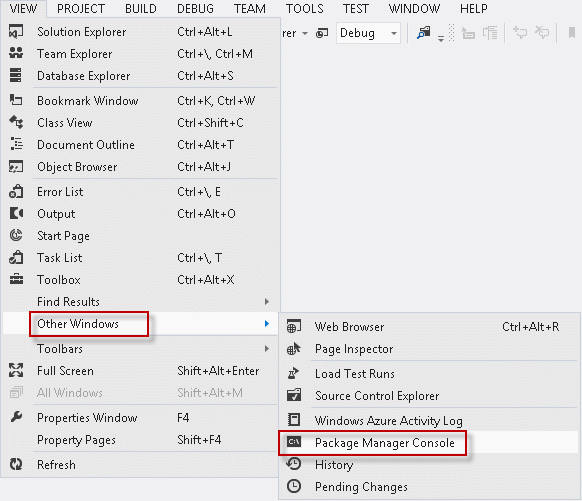Open the dropdown arrow next to 'rer'
The height and width of the screenshot is (501, 582).
(305, 33)
